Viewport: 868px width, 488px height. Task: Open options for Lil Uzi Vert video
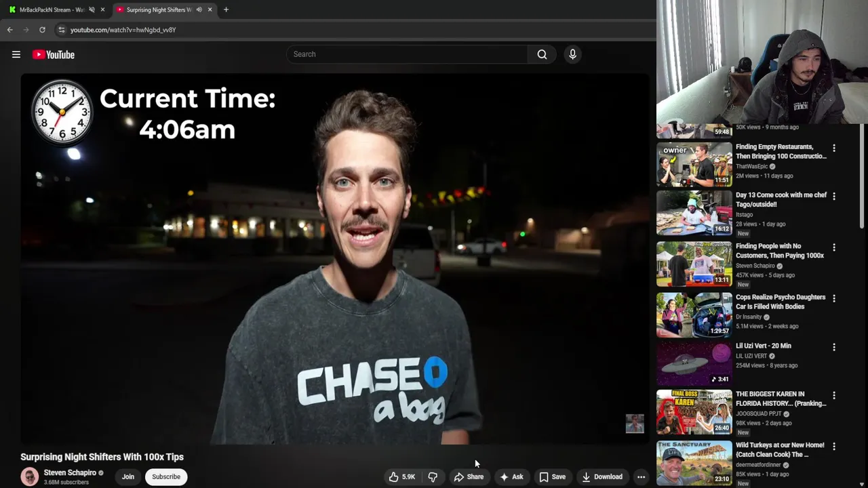click(x=834, y=347)
